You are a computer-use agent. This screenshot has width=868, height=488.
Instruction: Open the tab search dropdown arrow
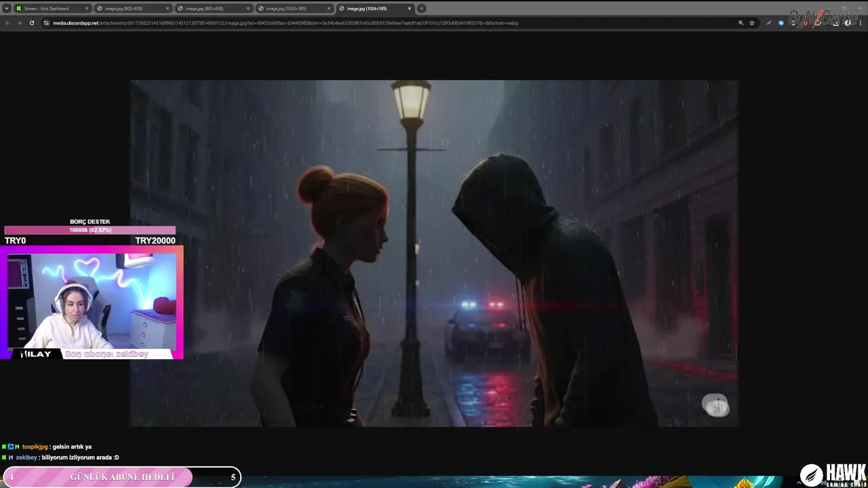[6, 8]
